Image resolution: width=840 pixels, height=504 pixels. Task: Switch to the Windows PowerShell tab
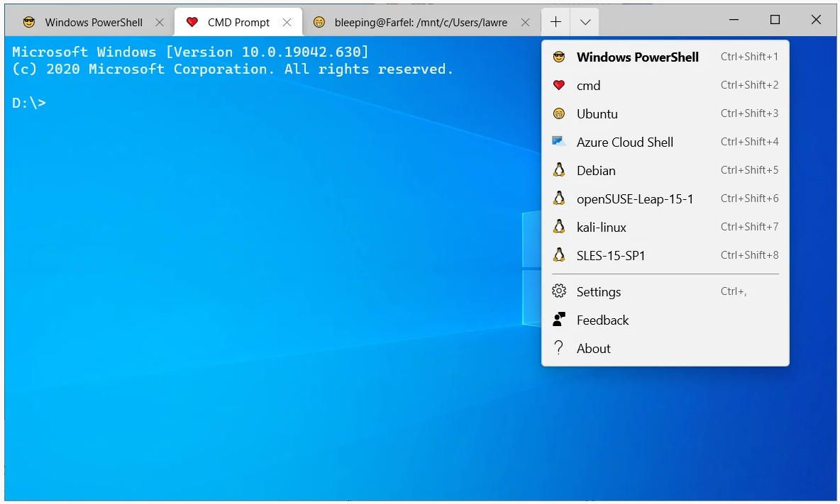93,23
